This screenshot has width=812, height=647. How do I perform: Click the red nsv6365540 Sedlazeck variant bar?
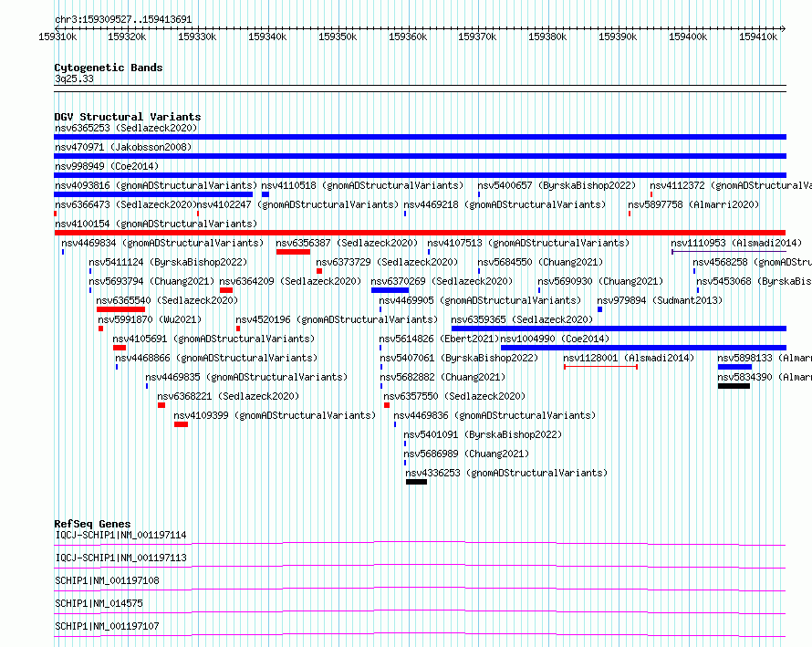120,309
